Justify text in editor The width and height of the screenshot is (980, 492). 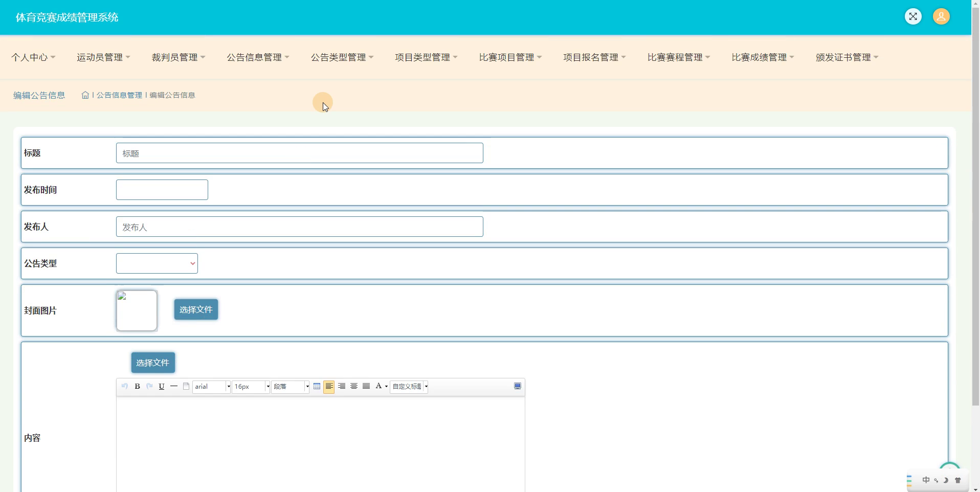[x=366, y=386]
